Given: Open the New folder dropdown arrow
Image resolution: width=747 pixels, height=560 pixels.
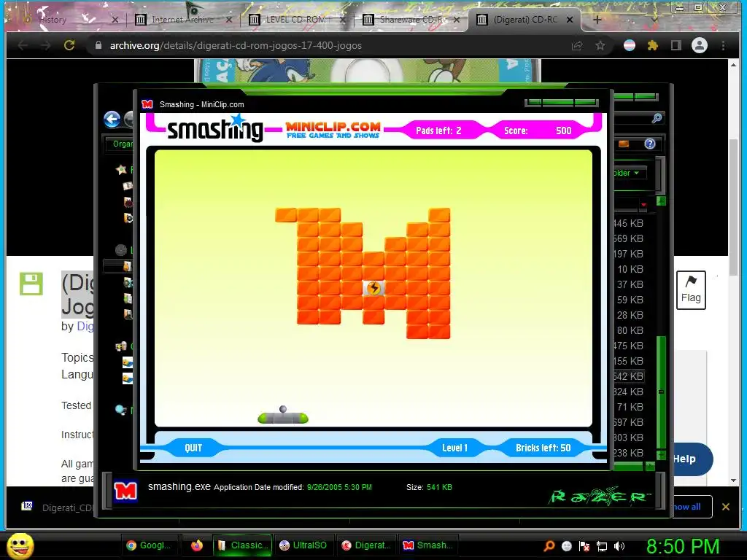Looking at the screenshot, I should tap(636, 173).
